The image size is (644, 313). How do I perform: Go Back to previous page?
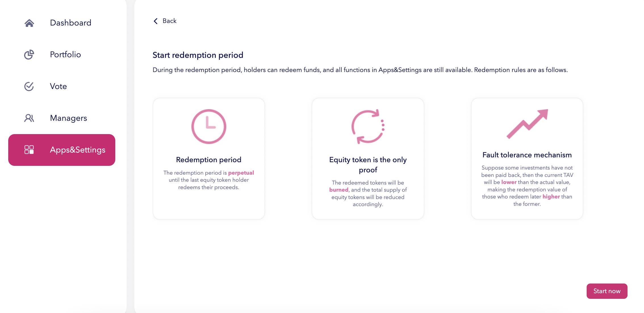click(165, 21)
